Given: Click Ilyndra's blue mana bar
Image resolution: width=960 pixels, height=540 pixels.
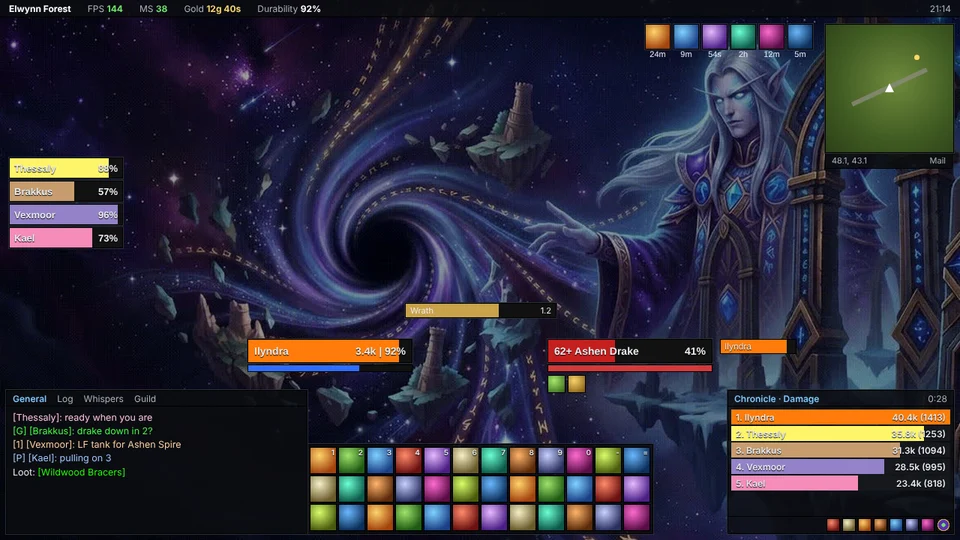Looking at the screenshot, I should 330,368.
